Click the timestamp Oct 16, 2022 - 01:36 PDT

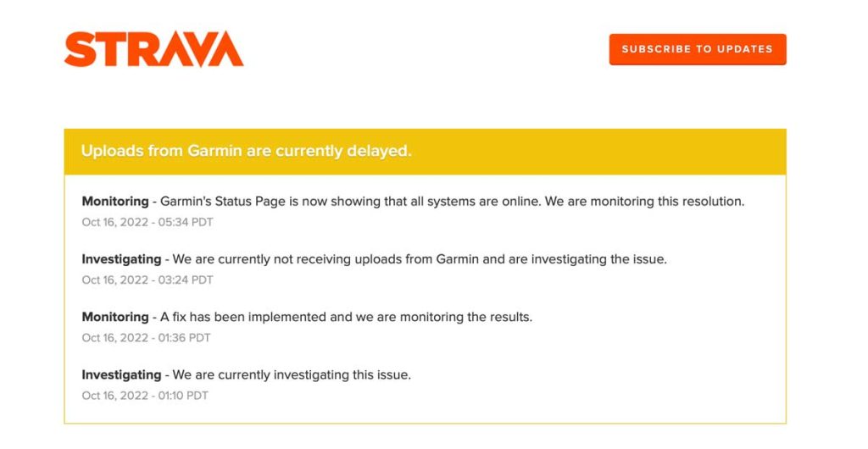tap(146, 338)
